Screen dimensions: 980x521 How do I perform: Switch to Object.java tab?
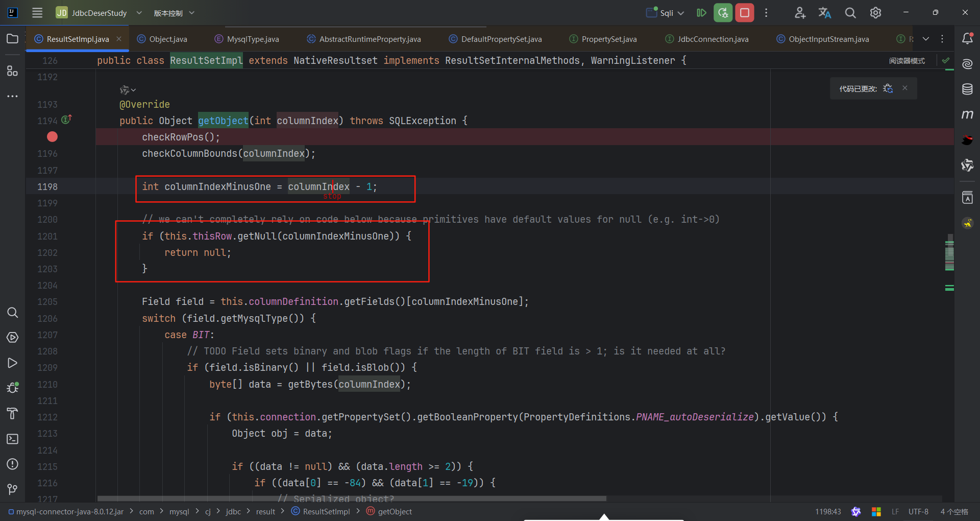click(x=162, y=39)
